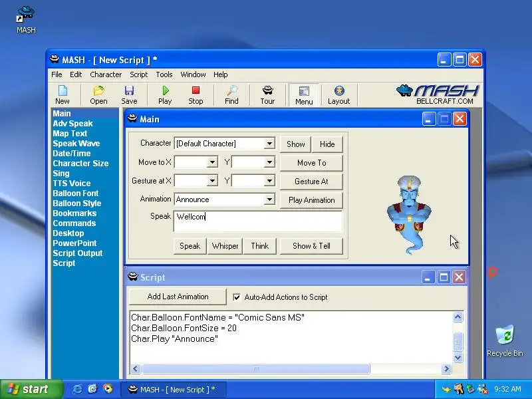Click the Speak button below text box
The height and width of the screenshot is (399, 532).
click(190, 246)
